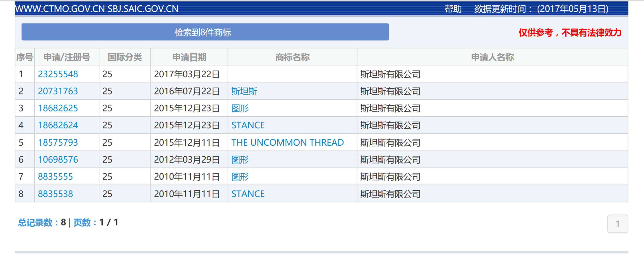Open registration number 18682624
644x254 pixels.
[x=58, y=125]
